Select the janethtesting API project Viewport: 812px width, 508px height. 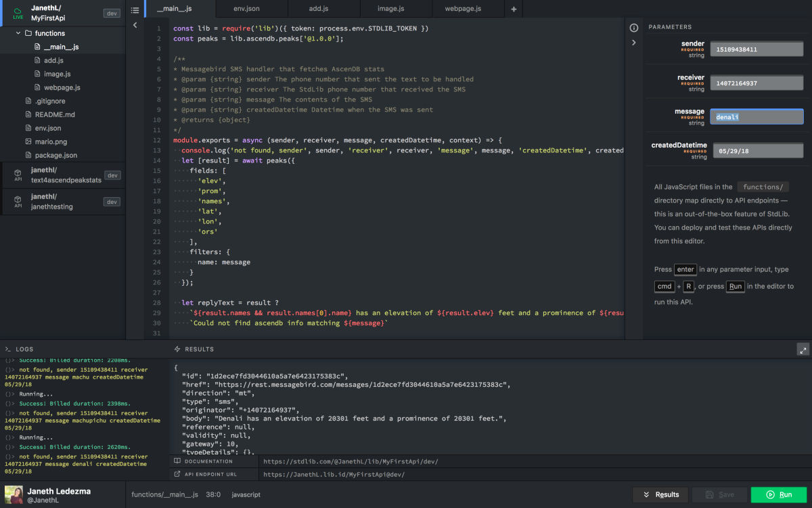(x=52, y=202)
